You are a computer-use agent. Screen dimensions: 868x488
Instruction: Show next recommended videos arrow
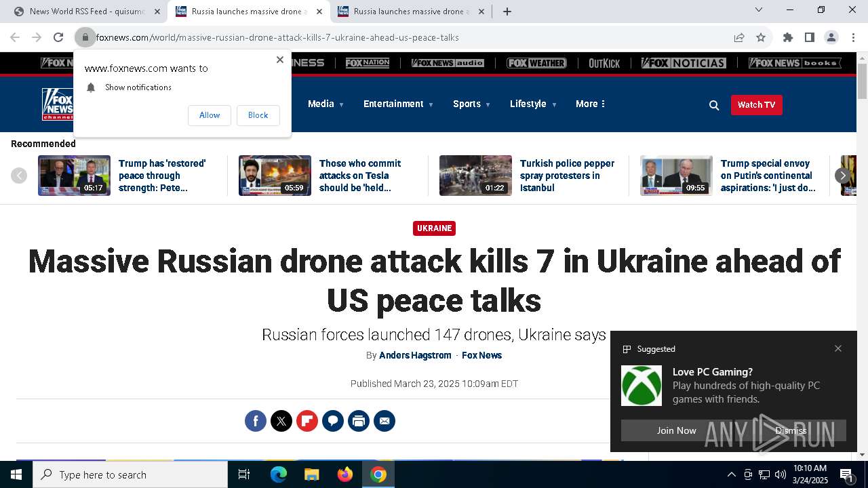pyautogui.click(x=843, y=176)
